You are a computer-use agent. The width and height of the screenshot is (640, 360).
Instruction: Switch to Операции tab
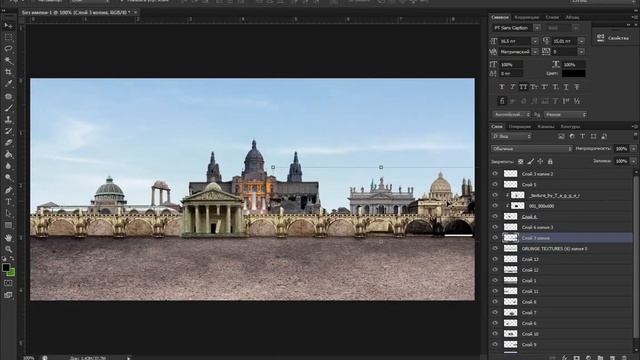click(520, 127)
